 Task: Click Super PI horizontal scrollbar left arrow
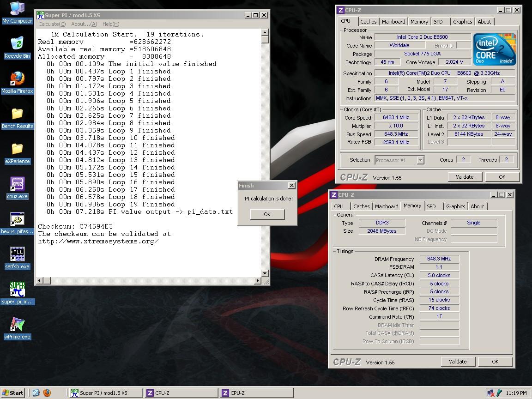pyautogui.click(x=40, y=281)
